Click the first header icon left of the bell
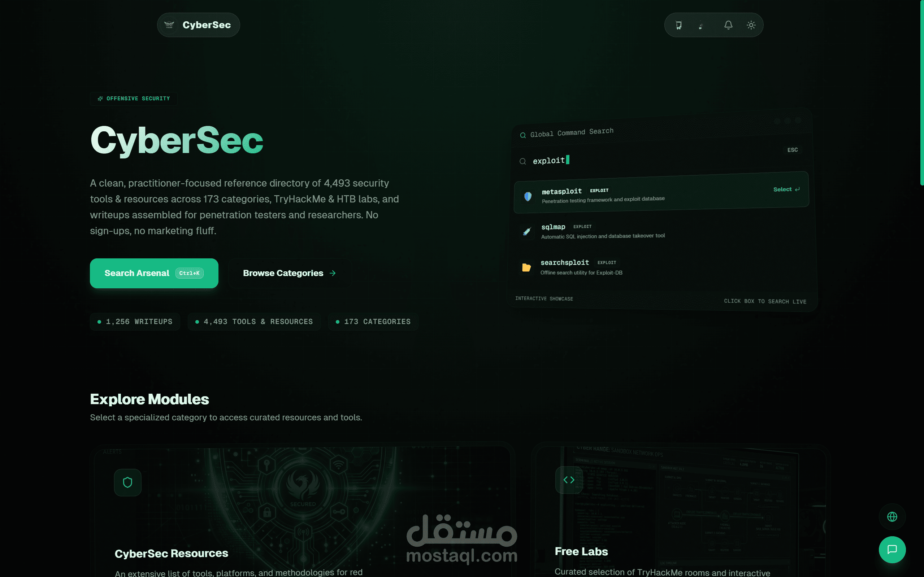 (678, 25)
